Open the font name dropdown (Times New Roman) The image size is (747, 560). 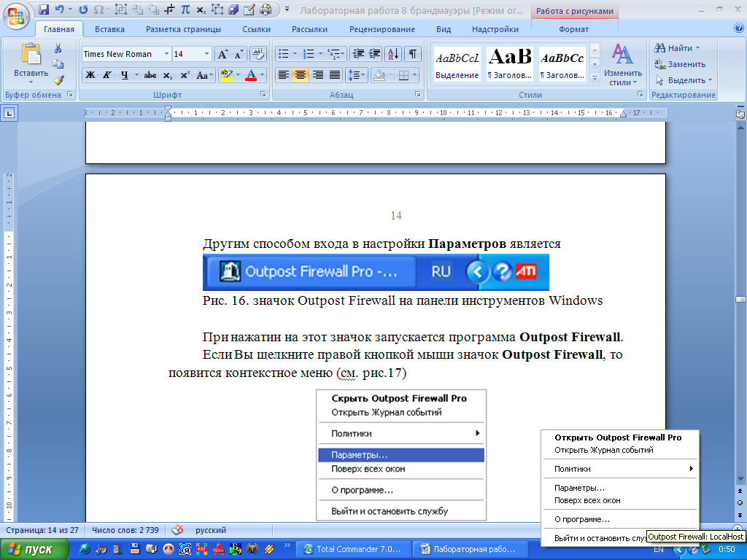tap(166, 54)
